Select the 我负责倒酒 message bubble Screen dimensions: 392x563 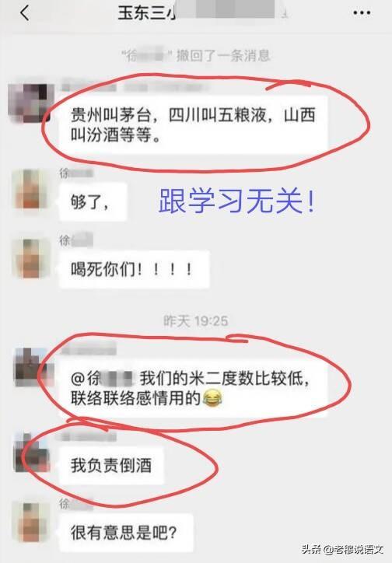(112, 465)
